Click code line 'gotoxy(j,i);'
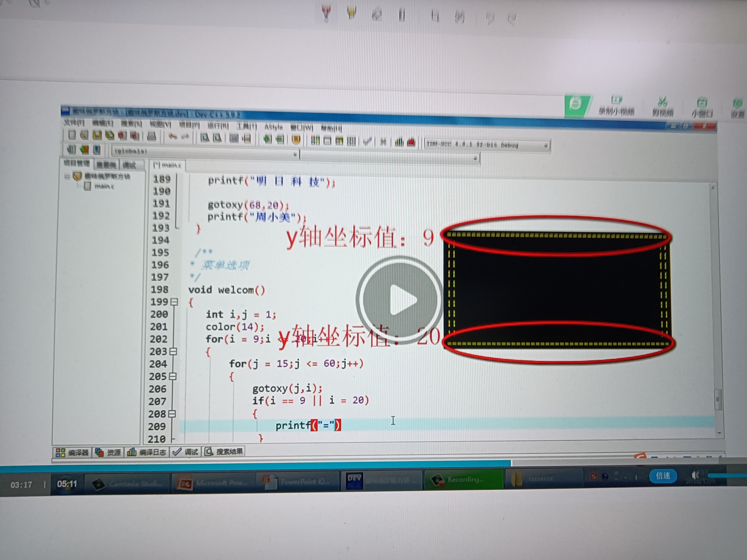Screen dimensions: 747x560 click(287, 388)
